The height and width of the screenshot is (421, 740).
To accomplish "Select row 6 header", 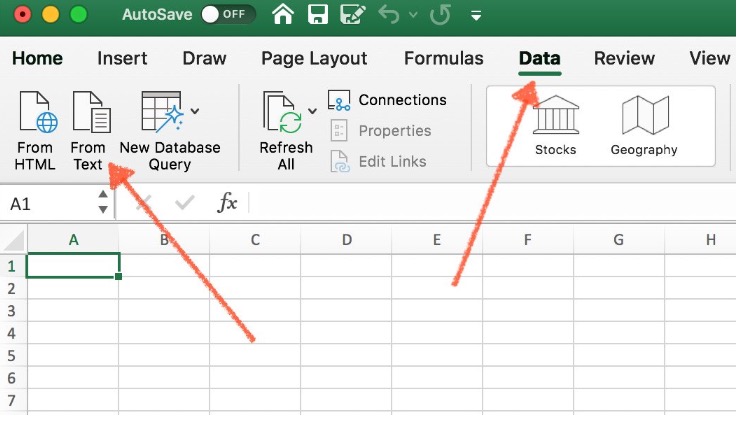I will [x=13, y=378].
